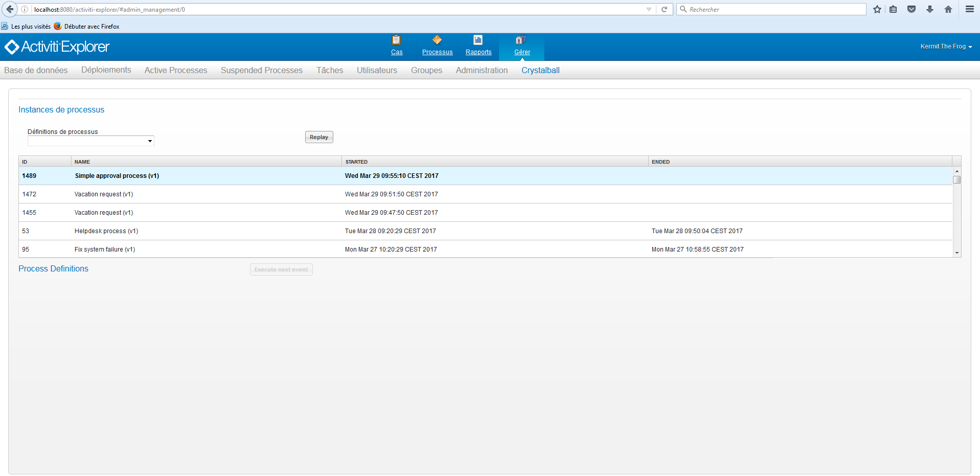Switch to the Déploiements tab

pos(106,70)
